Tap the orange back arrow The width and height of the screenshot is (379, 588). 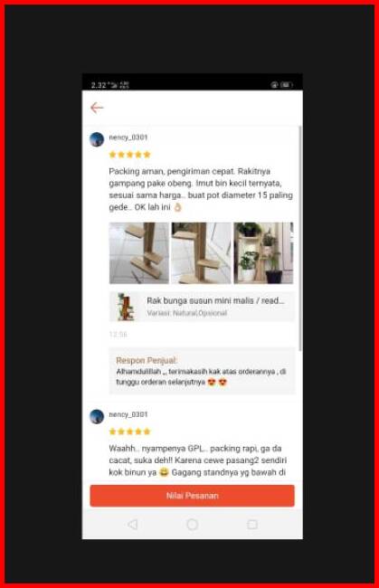click(x=97, y=108)
